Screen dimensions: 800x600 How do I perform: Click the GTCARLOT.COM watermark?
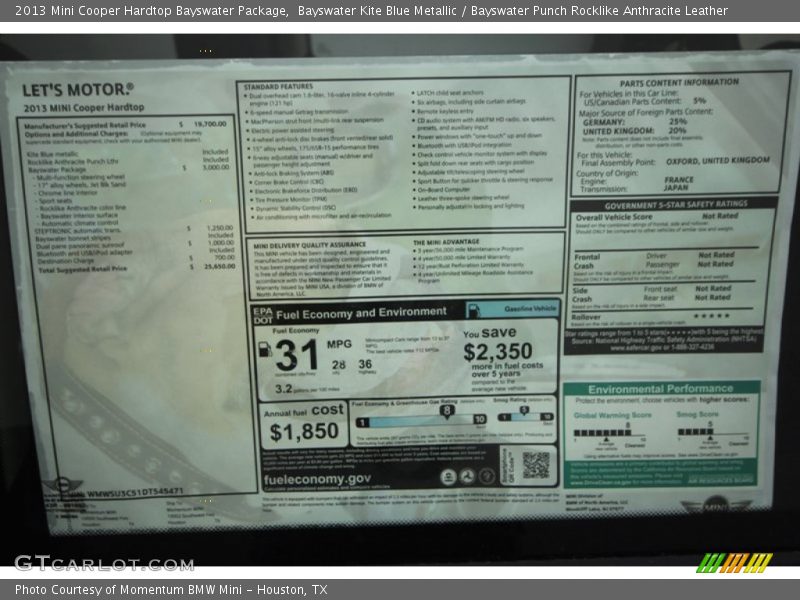(x=103, y=563)
